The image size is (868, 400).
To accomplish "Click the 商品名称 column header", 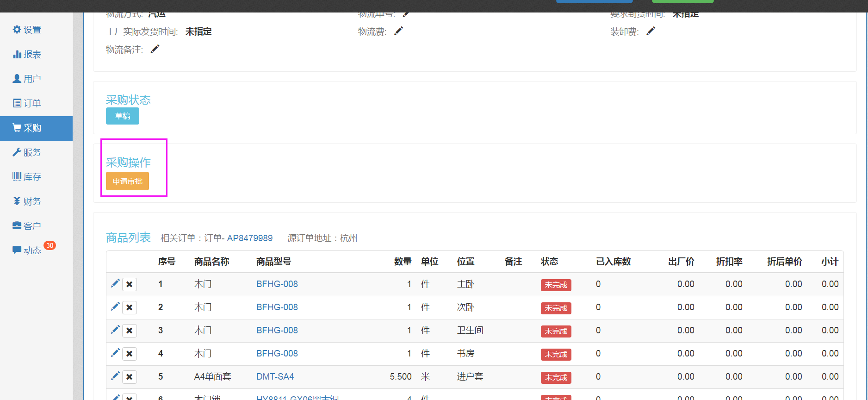I will click(x=211, y=262).
